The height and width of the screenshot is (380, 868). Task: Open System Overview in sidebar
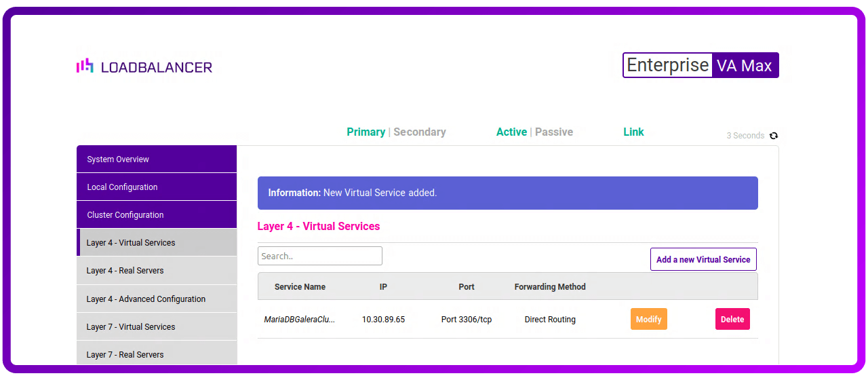(157, 159)
